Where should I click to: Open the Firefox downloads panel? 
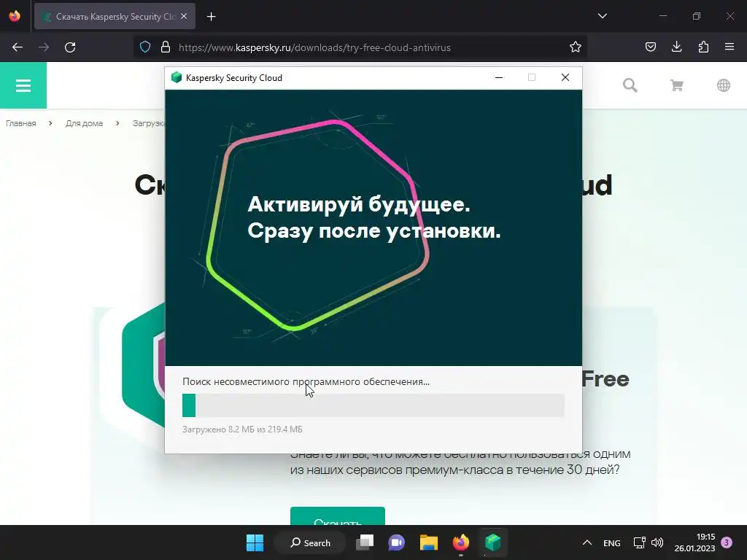(676, 47)
